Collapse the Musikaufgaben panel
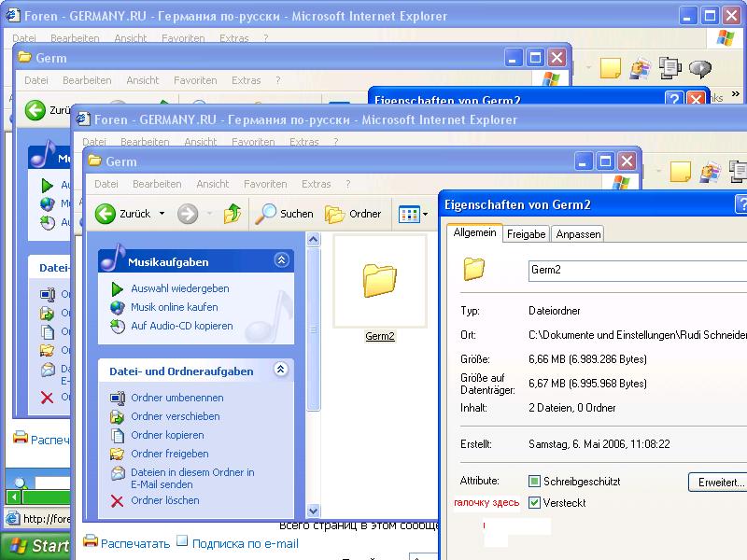This screenshot has width=747, height=560. click(x=280, y=261)
